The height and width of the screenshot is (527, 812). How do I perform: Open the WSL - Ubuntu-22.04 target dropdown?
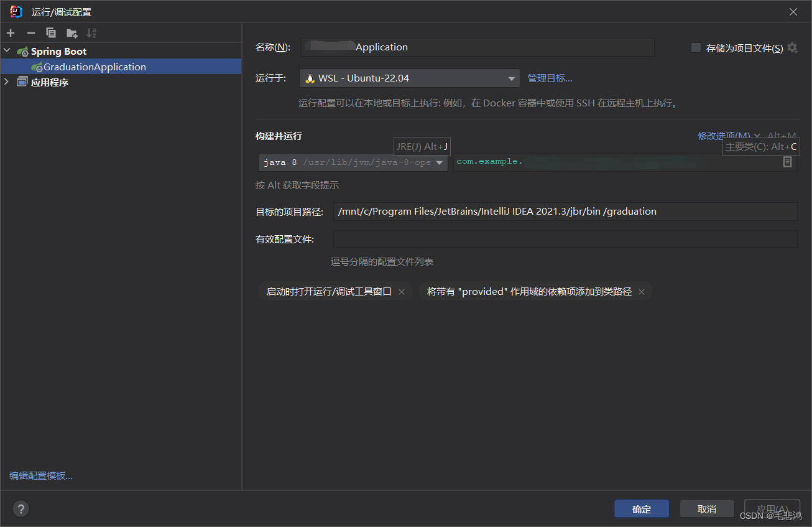pyautogui.click(x=512, y=78)
